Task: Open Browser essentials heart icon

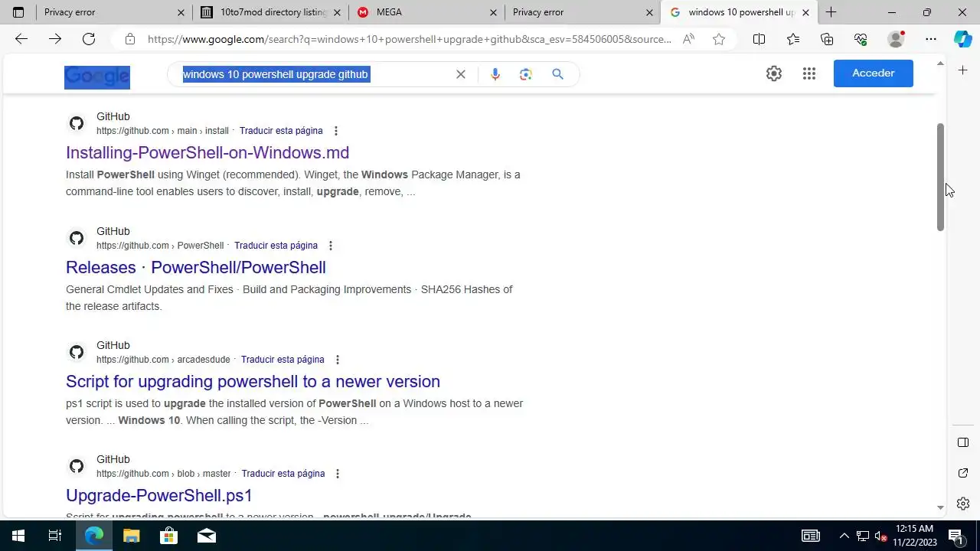Action: (x=861, y=39)
